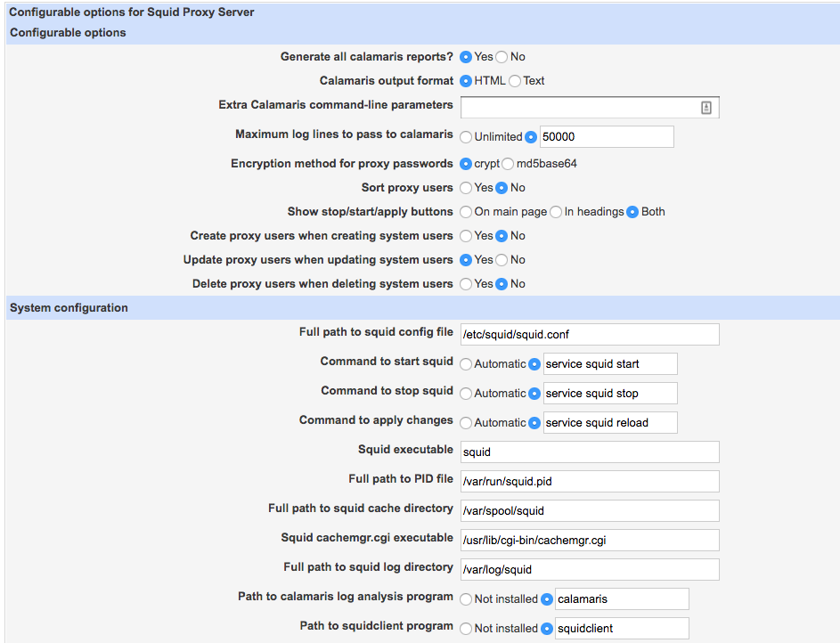Select Automatic for Command to apply changes
This screenshot has width=840, height=643.
tap(466, 423)
